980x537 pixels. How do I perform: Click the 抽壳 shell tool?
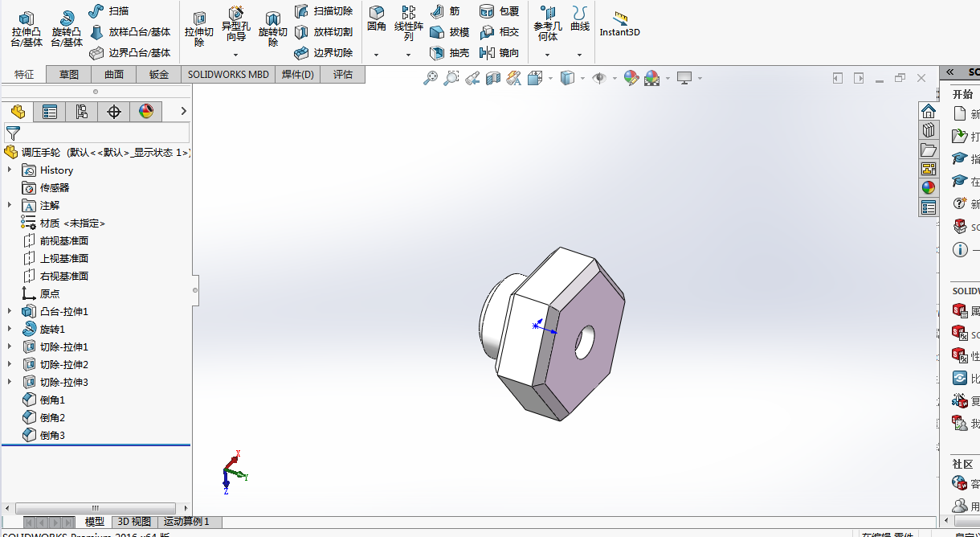point(449,53)
